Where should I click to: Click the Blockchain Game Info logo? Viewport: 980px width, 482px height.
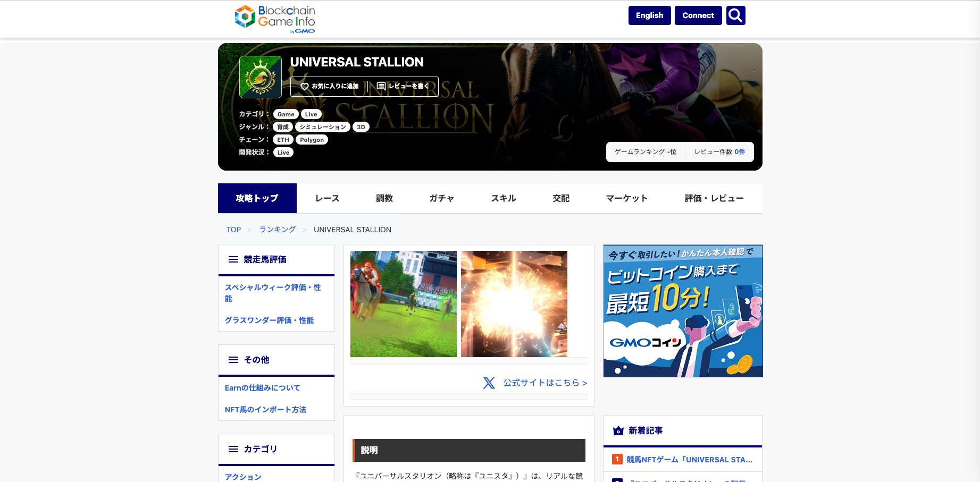click(275, 19)
